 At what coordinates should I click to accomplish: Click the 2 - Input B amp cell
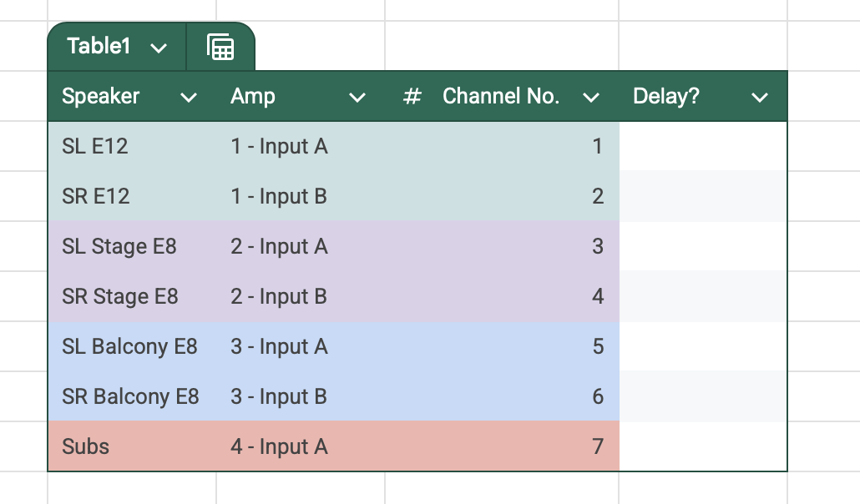pyautogui.click(x=301, y=296)
